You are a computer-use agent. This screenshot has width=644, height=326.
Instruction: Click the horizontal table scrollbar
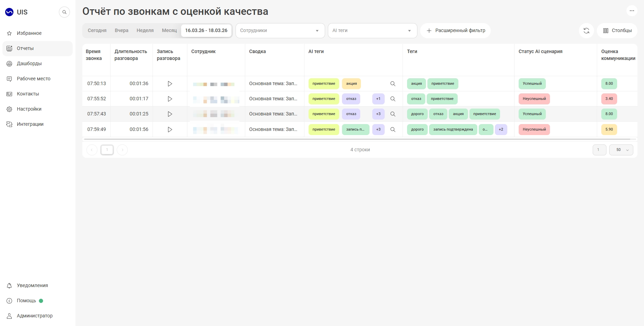point(357,139)
